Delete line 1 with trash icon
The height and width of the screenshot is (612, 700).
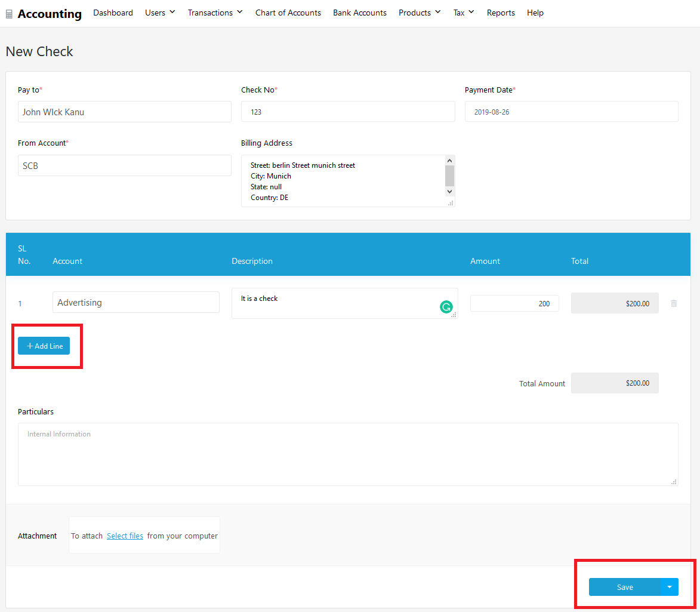pyautogui.click(x=674, y=303)
